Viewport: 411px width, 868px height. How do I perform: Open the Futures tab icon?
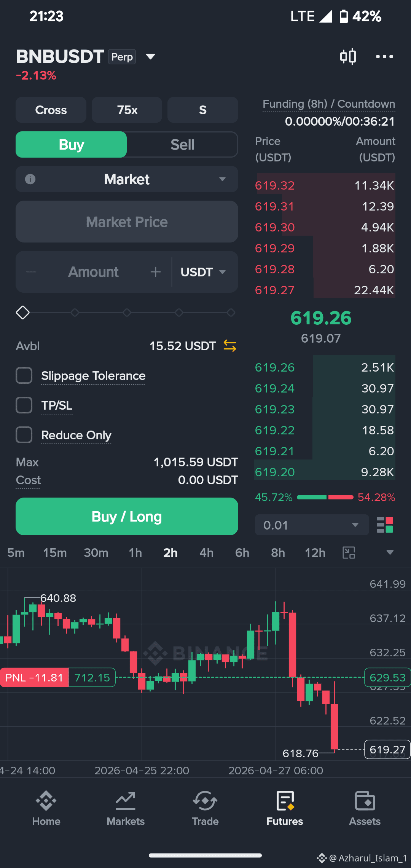click(x=285, y=801)
